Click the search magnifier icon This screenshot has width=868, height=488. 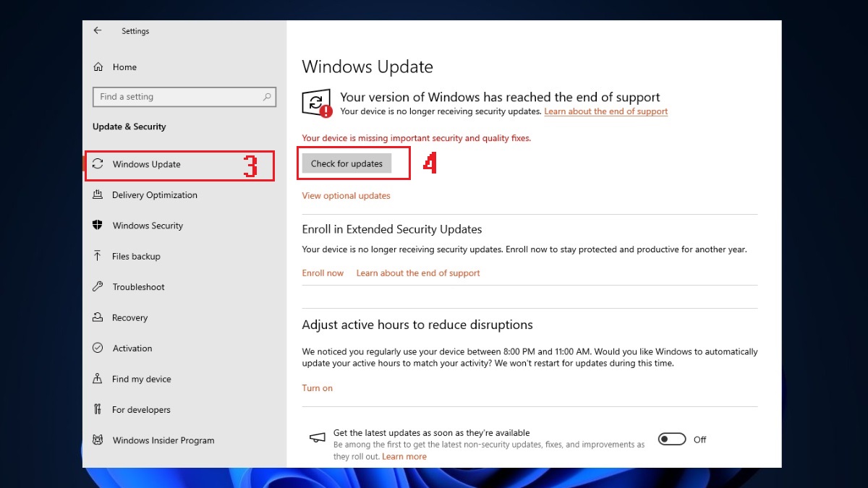point(267,97)
